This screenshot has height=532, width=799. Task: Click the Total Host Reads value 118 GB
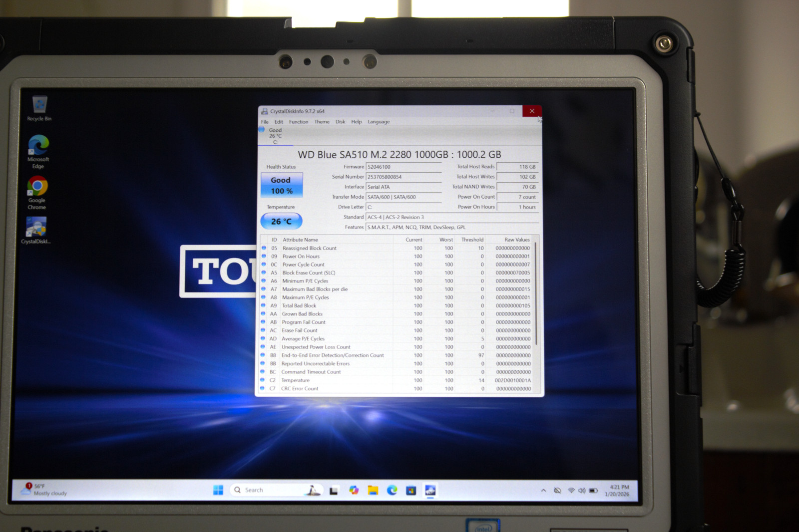point(517,167)
